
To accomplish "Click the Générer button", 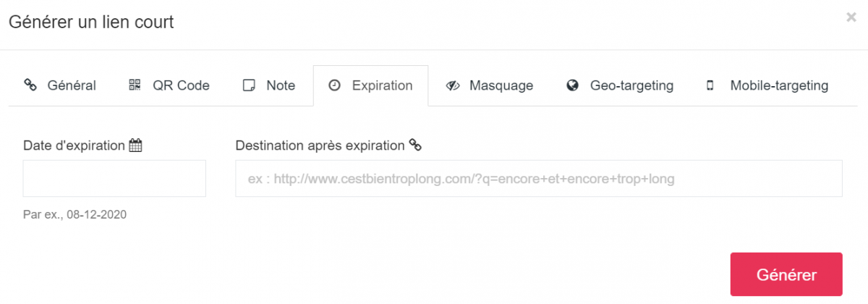I will point(786,274).
